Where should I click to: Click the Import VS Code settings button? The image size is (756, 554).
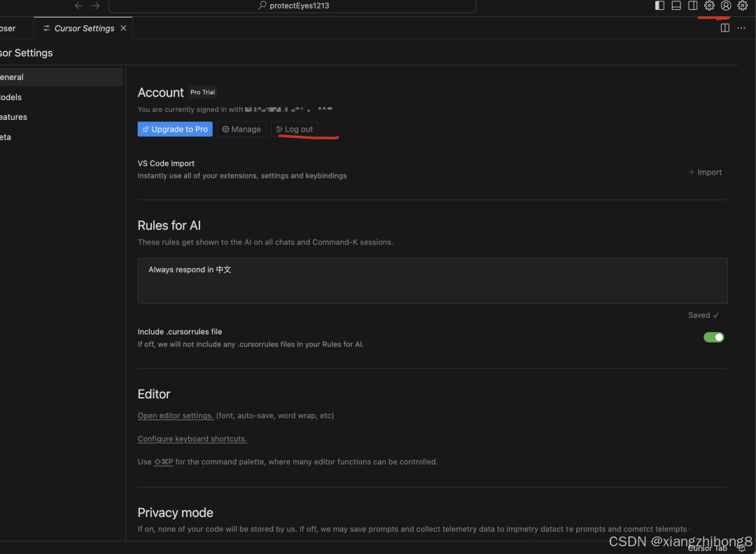tap(705, 172)
